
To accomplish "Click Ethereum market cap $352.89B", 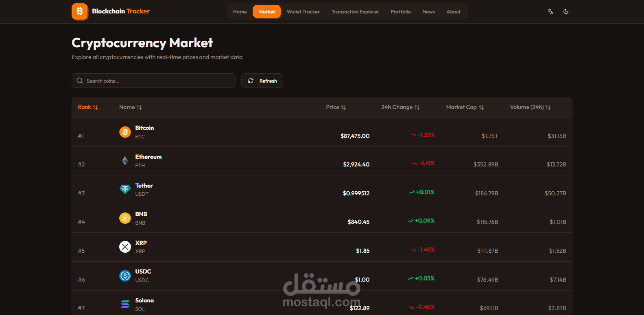I will [486, 164].
